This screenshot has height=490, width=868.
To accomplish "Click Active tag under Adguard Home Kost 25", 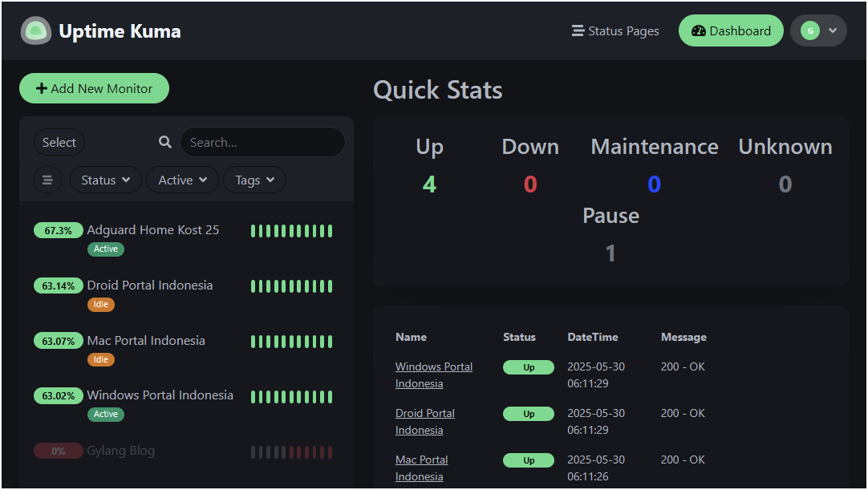I will click(106, 249).
